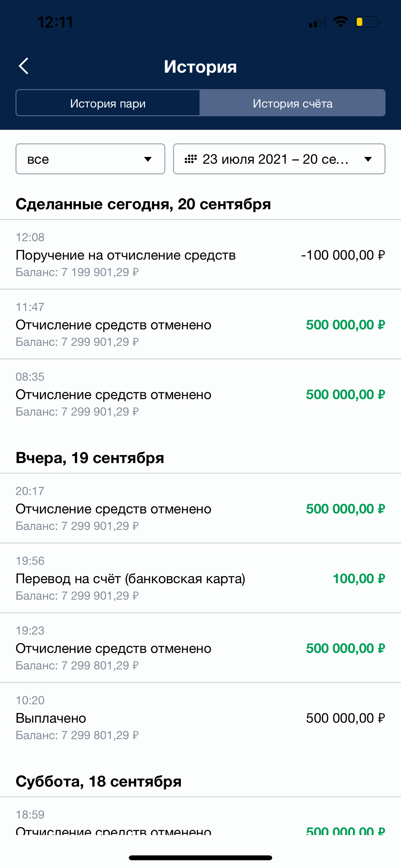This screenshot has height=868, width=401.
Task: Tap the battery indicator in status bar
Action: [367, 22]
